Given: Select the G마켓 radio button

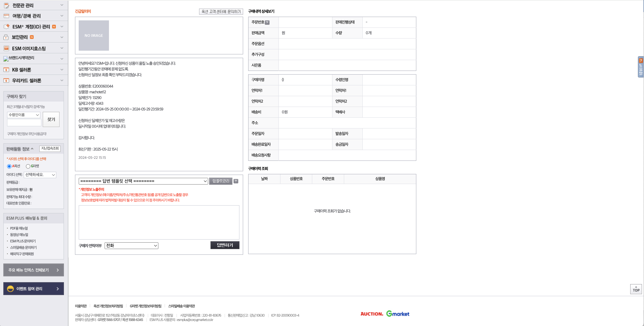Looking at the screenshot, I should pyautogui.click(x=28, y=166).
